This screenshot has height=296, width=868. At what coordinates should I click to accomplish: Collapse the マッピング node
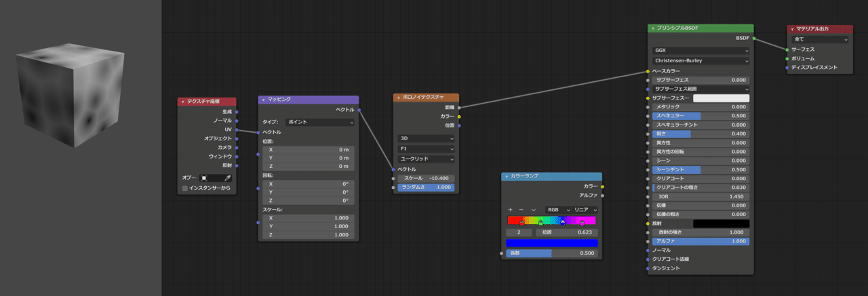[x=263, y=100]
